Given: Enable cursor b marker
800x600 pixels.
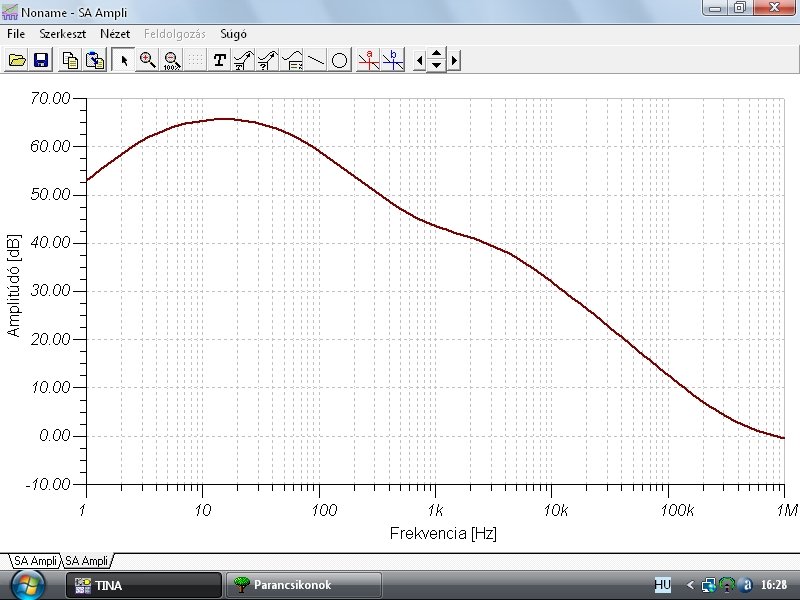Looking at the screenshot, I should pyautogui.click(x=393, y=60).
